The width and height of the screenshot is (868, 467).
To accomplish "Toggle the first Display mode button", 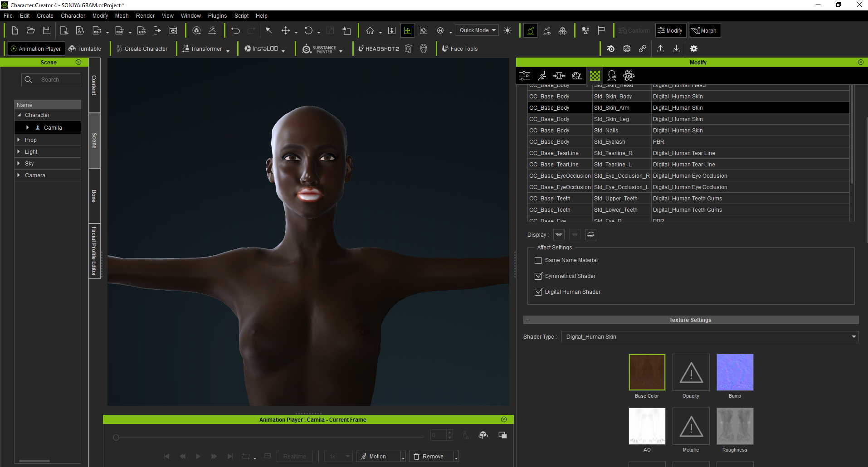I will [559, 234].
